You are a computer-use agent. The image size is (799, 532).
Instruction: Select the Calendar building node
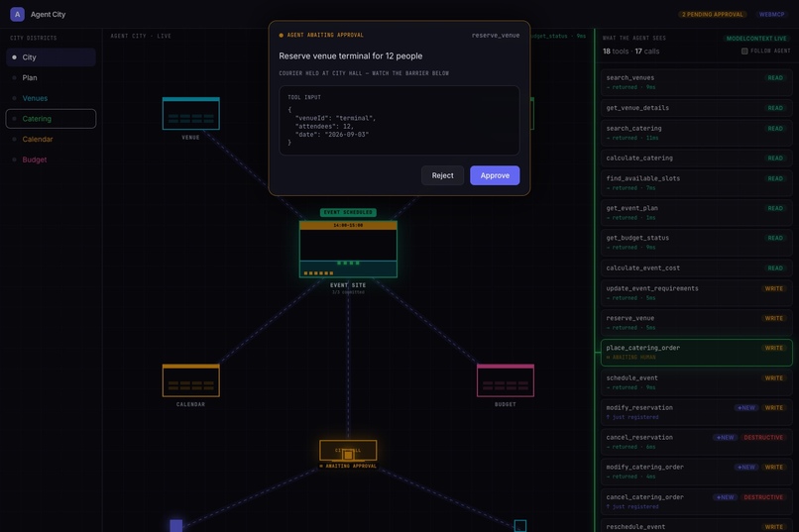(191, 380)
